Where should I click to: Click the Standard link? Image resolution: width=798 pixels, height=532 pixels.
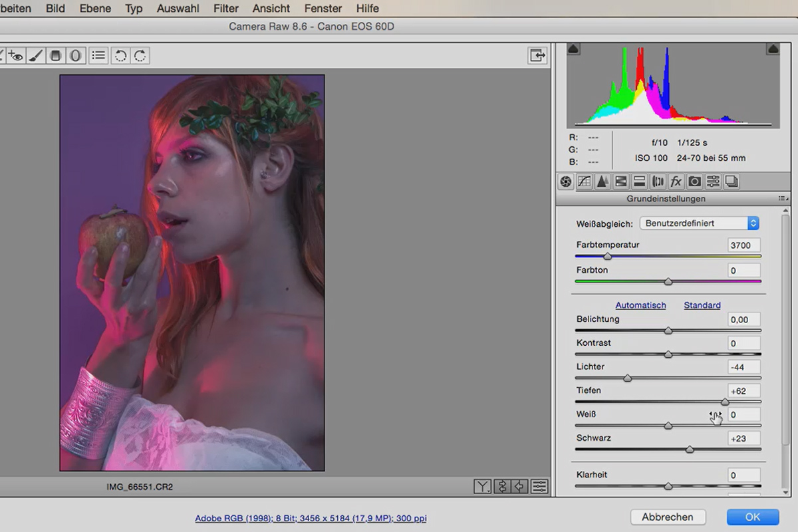click(702, 305)
